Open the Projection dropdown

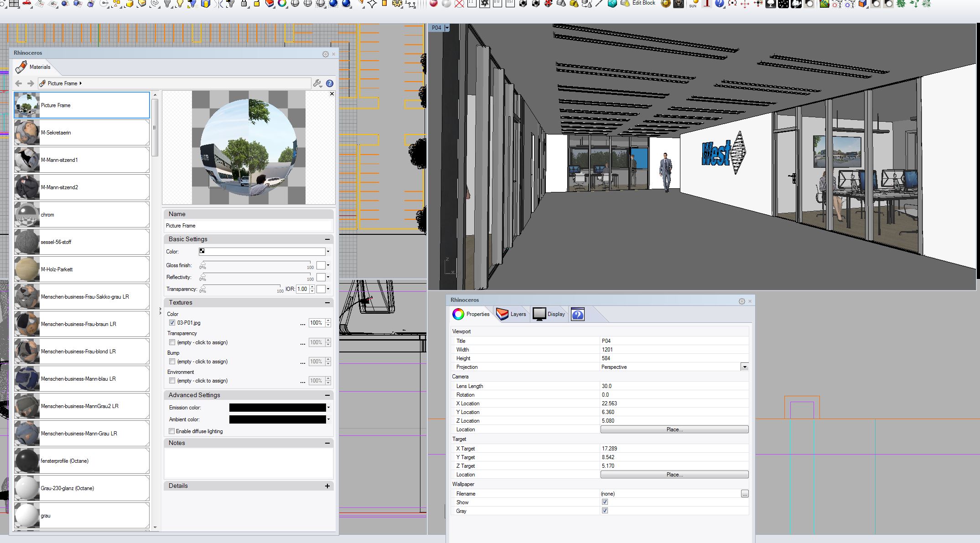(x=744, y=367)
